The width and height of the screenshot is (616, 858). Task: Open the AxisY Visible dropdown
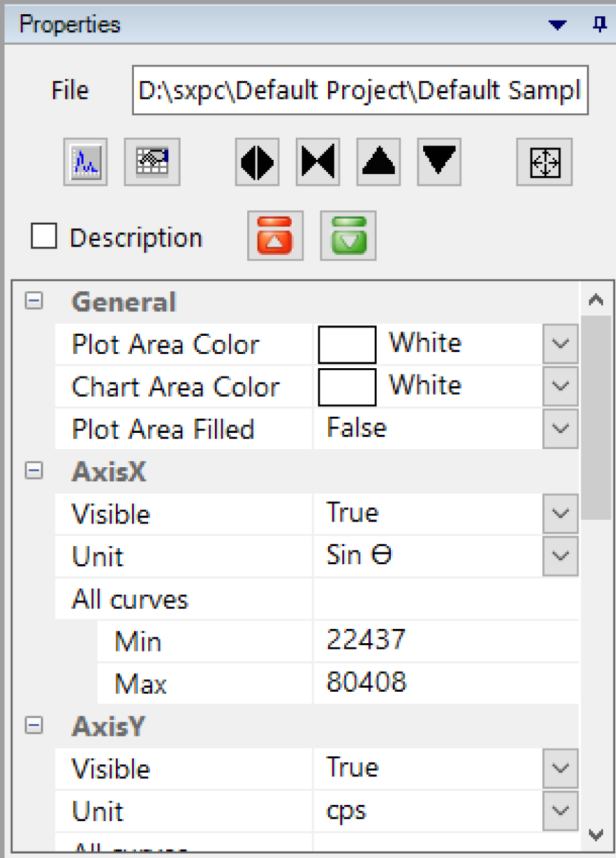[560, 768]
